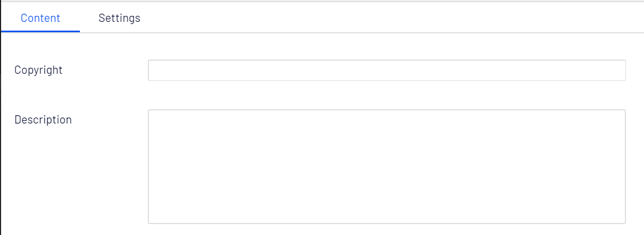Go to the Settings tab header
644x235 pixels.
coord(119,18)
